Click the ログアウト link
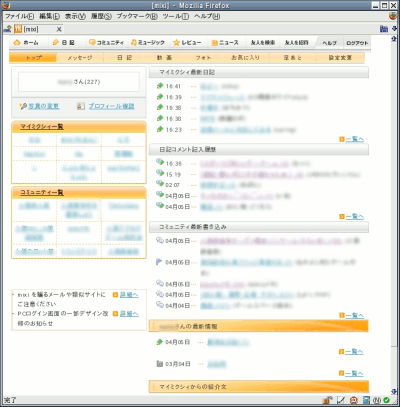The width and height of the screenshot is (400, 407). pyautogui.click(x=357, y=43)
